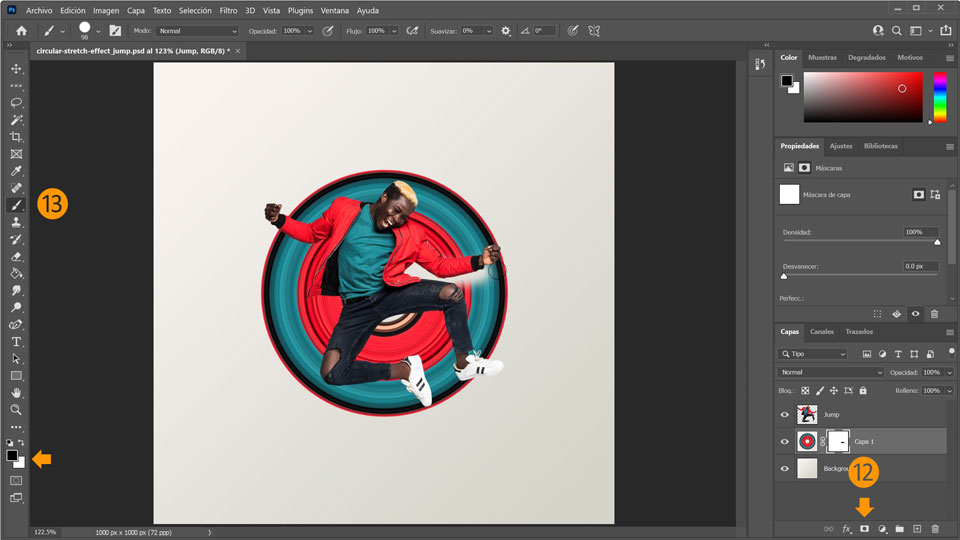Select the Zoom tool

[17, 410]
